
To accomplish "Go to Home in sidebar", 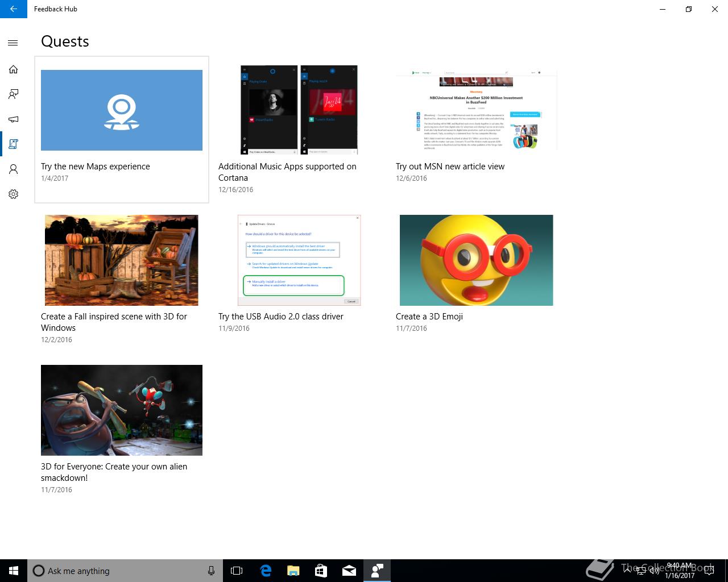I will point(13,69).
